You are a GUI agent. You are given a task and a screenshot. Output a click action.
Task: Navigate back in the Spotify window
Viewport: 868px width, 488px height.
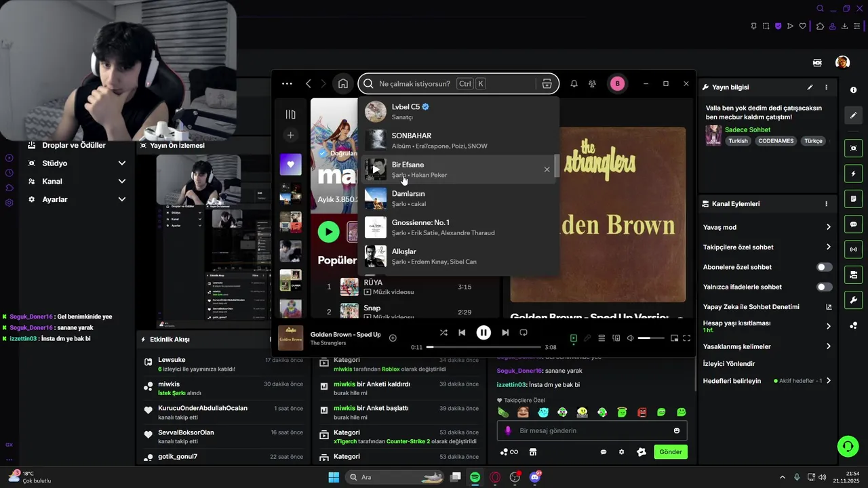click(309, 83)
